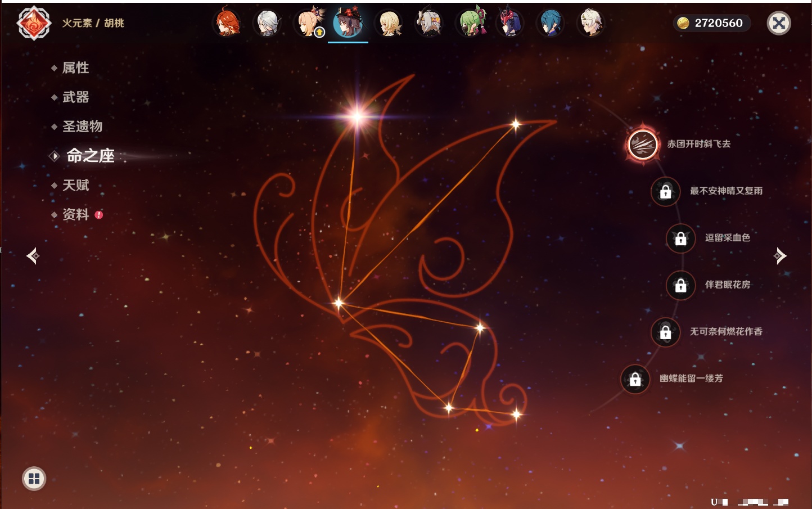Viewport: 812px width, 509px height.
Task: Select the short blonde-haired character portrait
Action: click(x=389, y=23)
